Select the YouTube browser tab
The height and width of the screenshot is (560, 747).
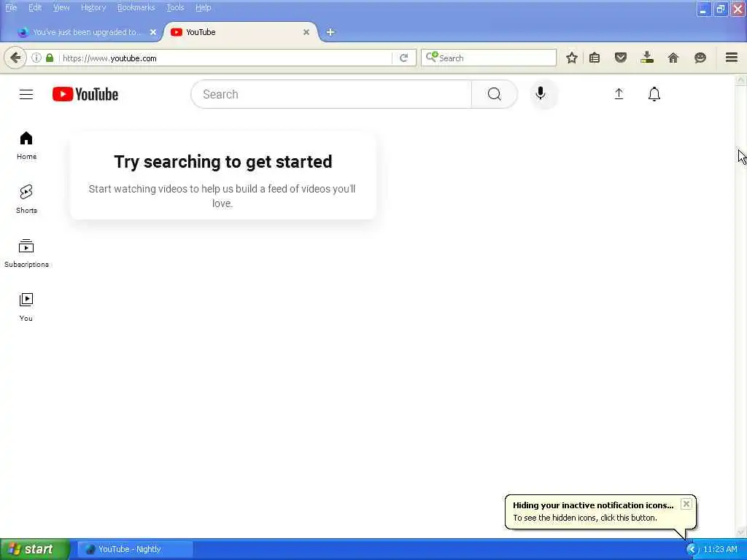241,32
